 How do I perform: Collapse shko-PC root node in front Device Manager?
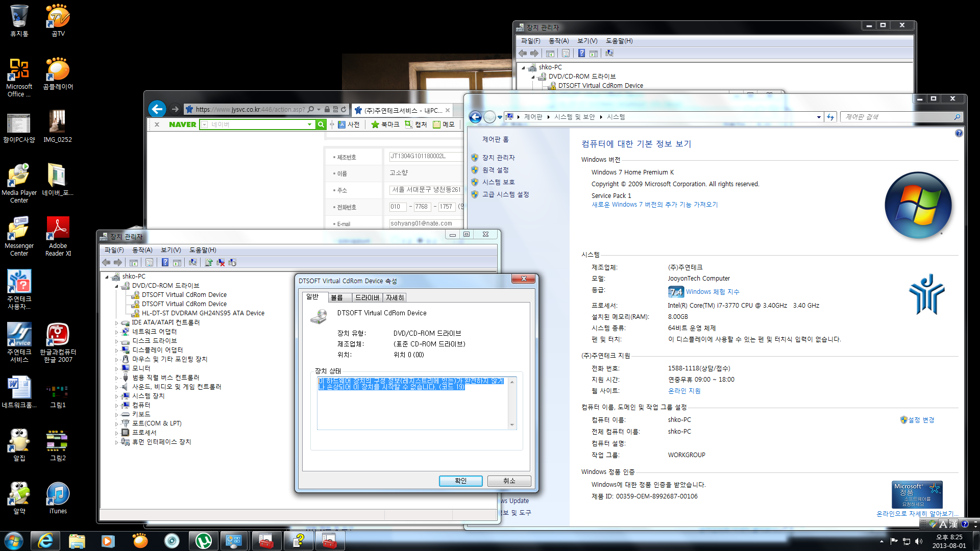pyautogui.click(x=107, y=277)
